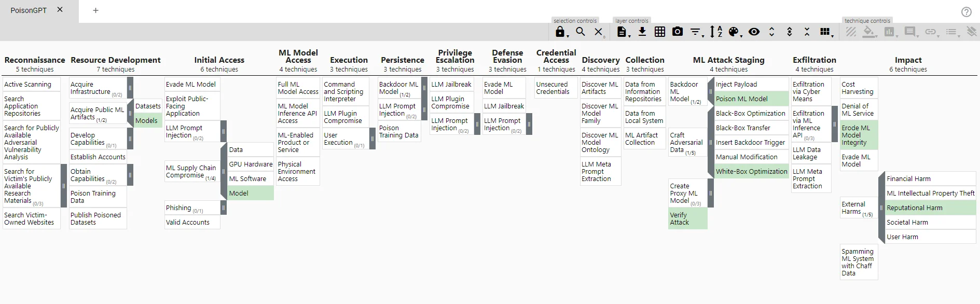This screenshot has height=304, width=980.
Task: Expand all sub-techniques
Action: coord(771,32)
